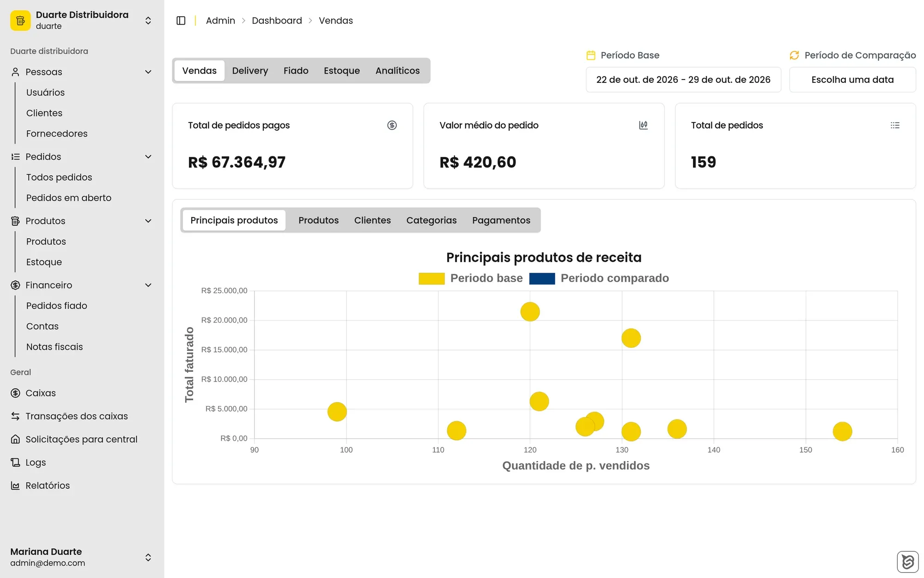Image resolution: width=924 pixels, height=578 pixels.
Task: Click the dollar coin icon on Total de pedidos pagos
Action: point(392,125)
